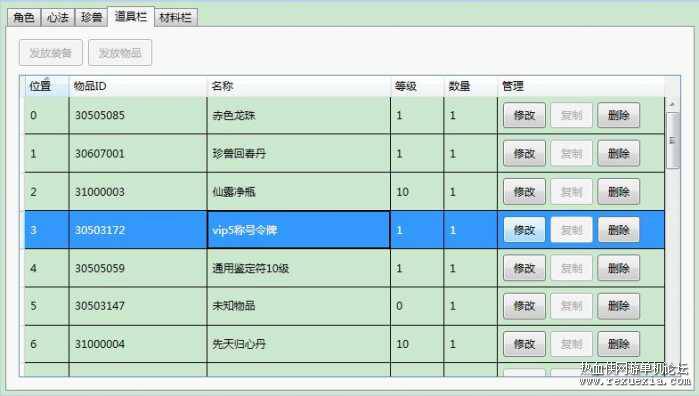Click the 等级 column header
The width and height of the screenshot is (699, 396).
coord(417,86)
